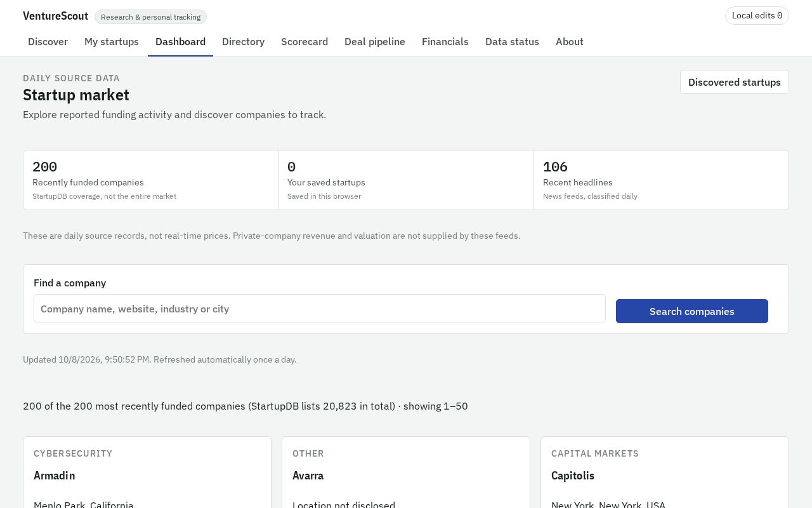Click the Discovered startups button
Viewport: 812px width, 508px height.
(735, 82)
